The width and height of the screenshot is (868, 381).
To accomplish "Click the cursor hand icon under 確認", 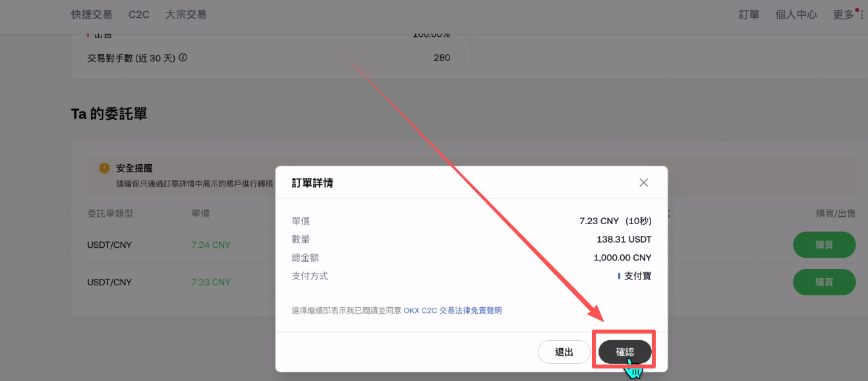I will tap(633, 372).
